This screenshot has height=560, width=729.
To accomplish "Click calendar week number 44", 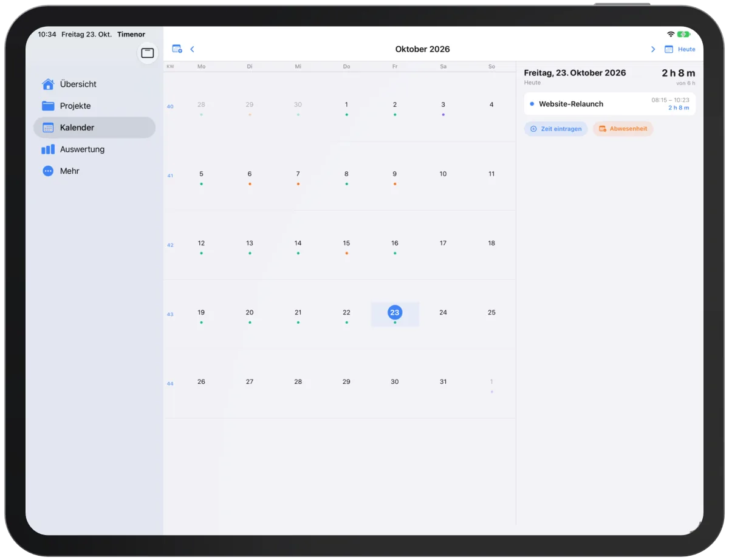I will (170, 384).
